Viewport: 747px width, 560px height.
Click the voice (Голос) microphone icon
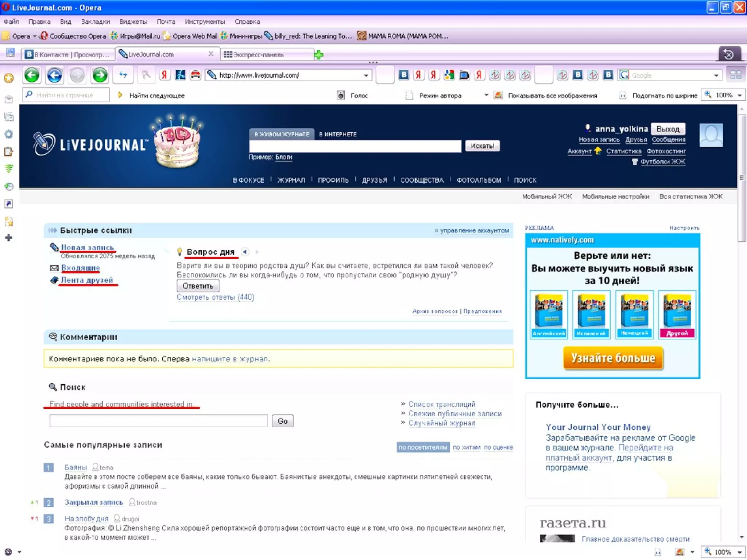341,96
